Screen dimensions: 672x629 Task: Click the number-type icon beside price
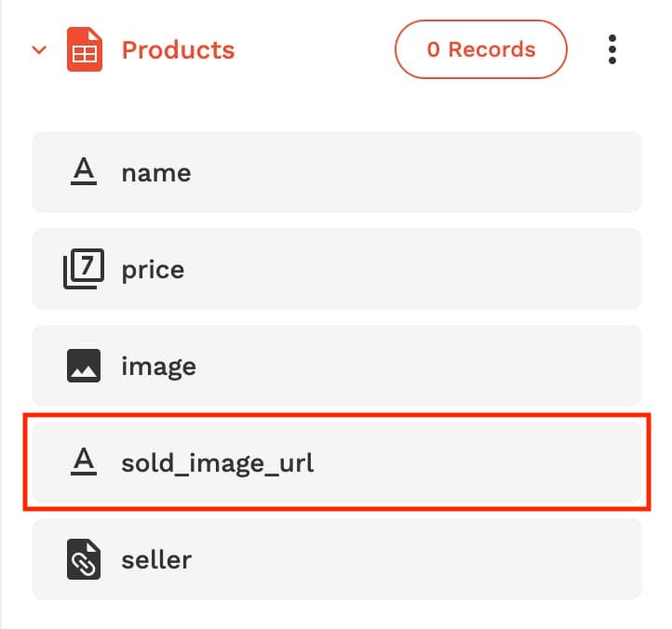pyautogui.click(x=84, y=269)
